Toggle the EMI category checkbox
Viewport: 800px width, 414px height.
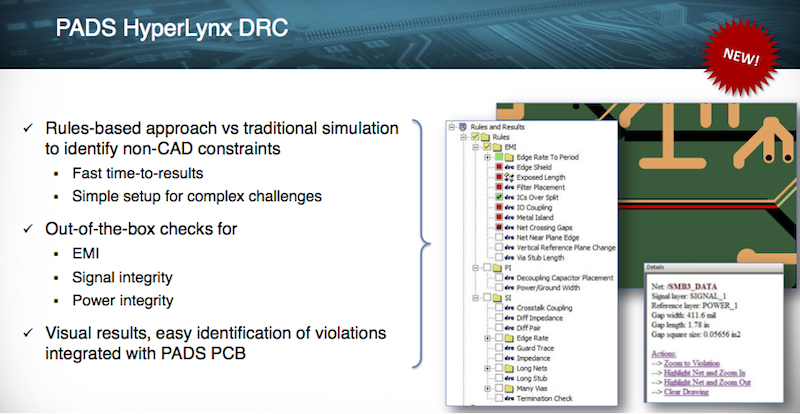(x=487, y=147)
